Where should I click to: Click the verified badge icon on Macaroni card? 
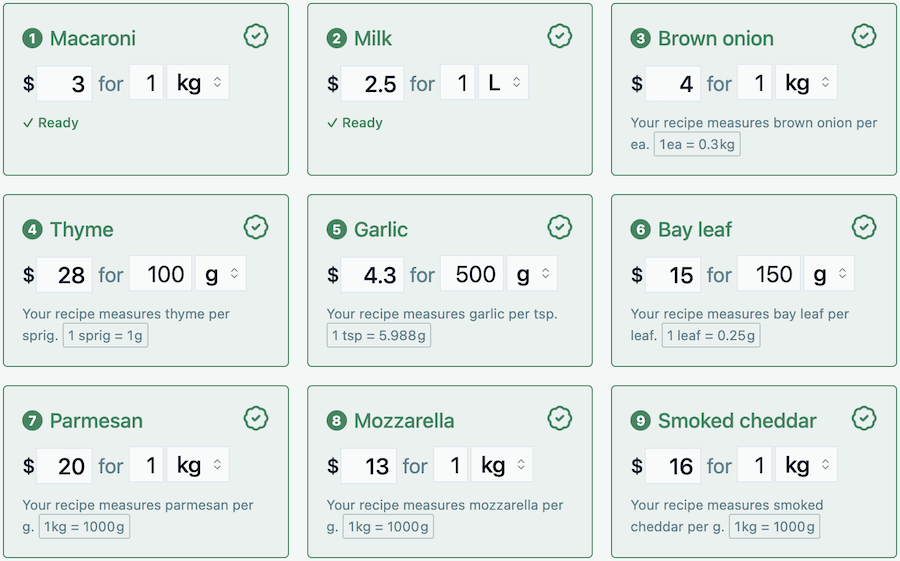256,37
